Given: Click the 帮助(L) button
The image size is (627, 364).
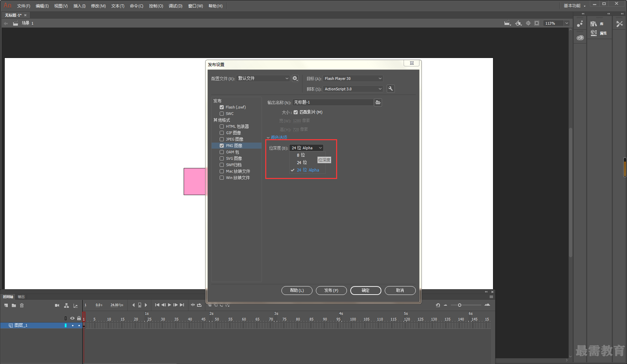Looking at the screenshot, I should [297, 290].
